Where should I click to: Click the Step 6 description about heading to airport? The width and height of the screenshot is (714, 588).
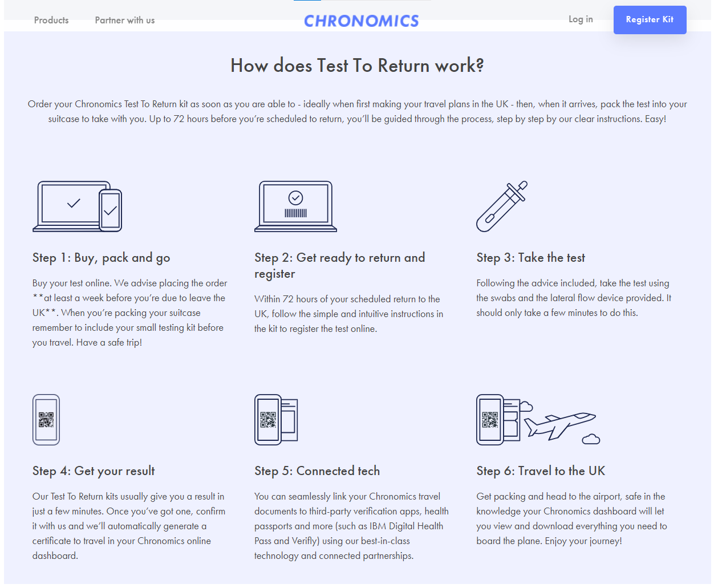(x=571, y=518)
